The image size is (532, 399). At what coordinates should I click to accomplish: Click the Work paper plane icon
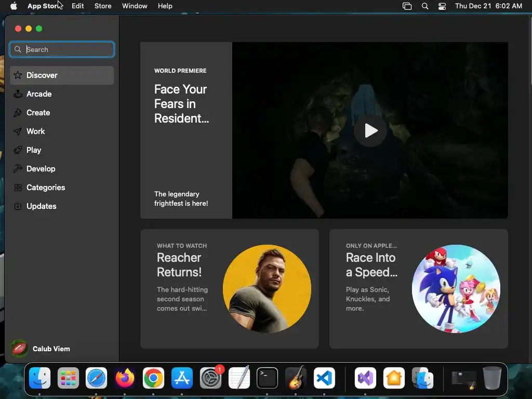point(18,131)
